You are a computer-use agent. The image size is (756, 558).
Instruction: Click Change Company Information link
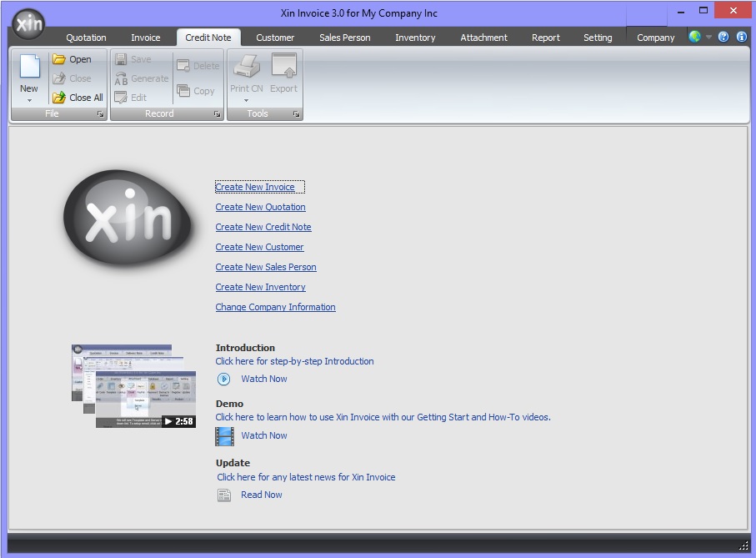pos(275,307)
